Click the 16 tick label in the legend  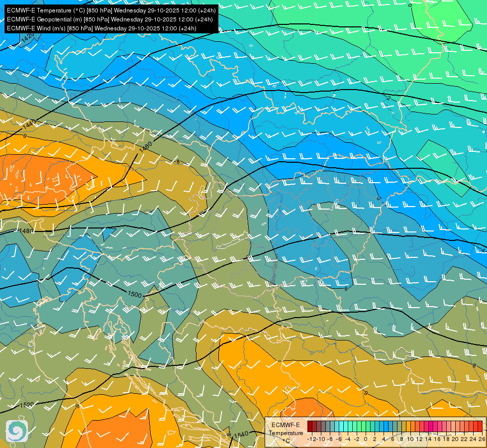(437, 440)
